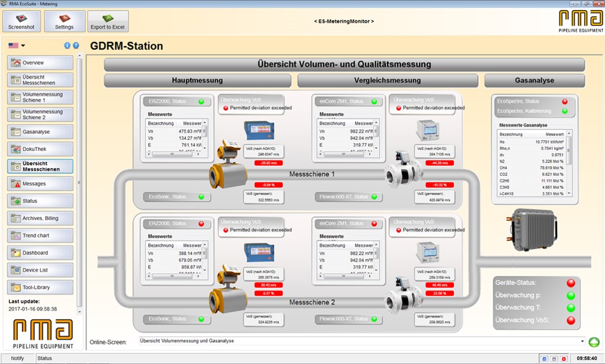Select Volumenmessung Schiene 1 in sidebar

[x=40, y=97]
